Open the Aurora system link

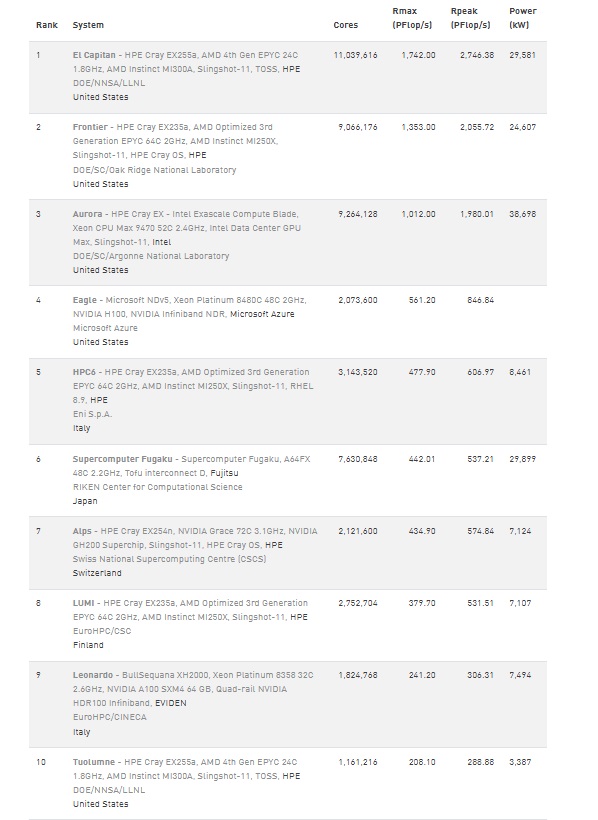point(87,214)
